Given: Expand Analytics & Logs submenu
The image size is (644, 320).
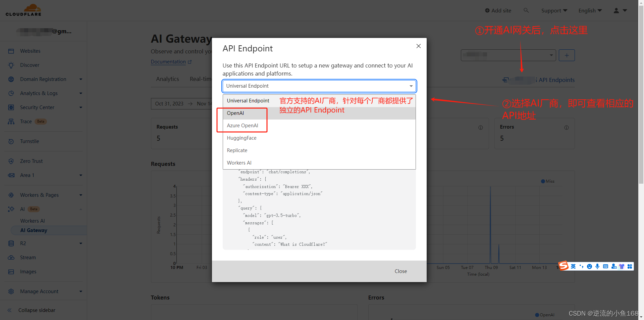Looking at the screenshot, I should coord(81,93).
